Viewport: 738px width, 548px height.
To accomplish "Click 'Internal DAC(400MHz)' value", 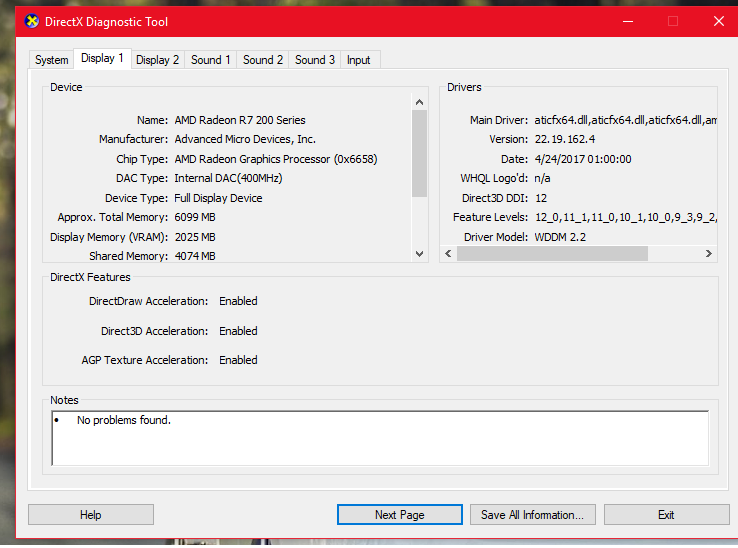I will pyautogui.click(x=228, y=178).
